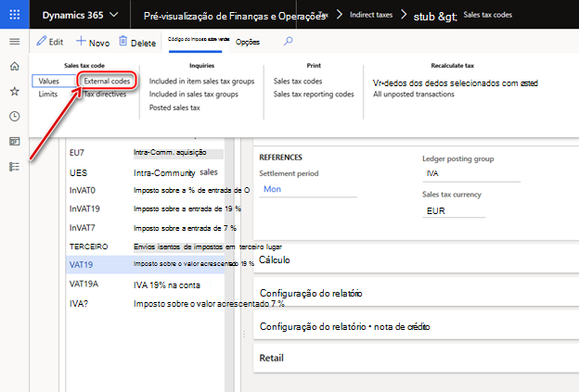Open Recent clock icon in sidebar
The image size is (579, 392).
(x=15, y=117)
